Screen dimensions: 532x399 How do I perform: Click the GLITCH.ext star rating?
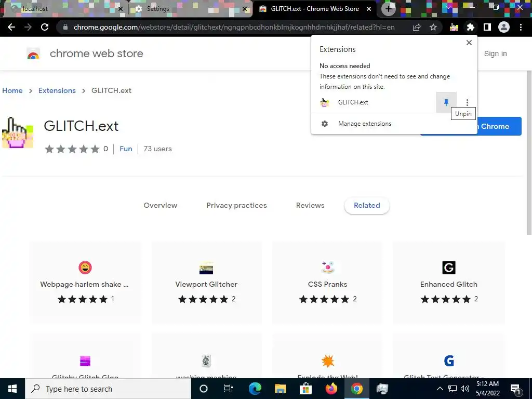click(72, 149)
